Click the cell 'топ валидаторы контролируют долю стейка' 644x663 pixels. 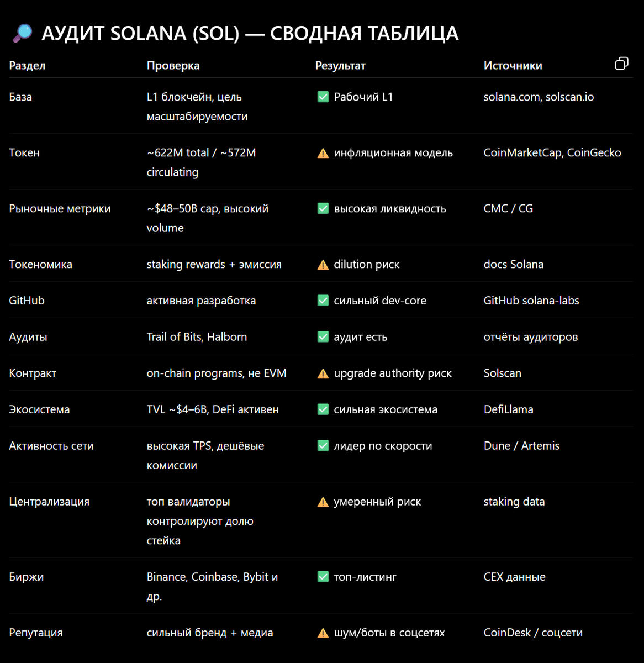click(x=200, y=521)
